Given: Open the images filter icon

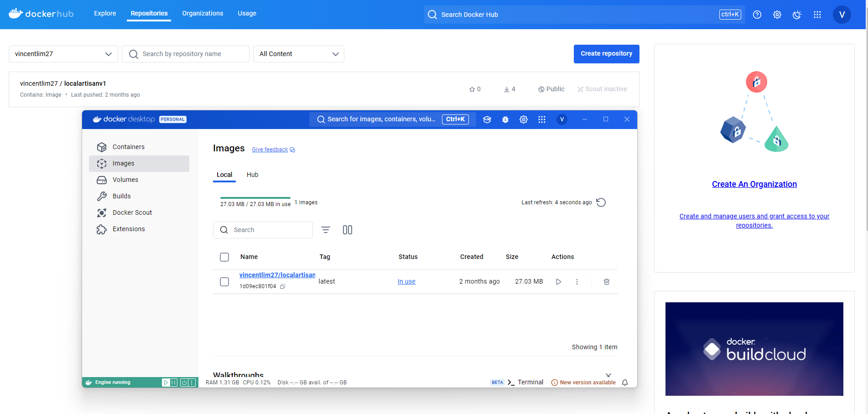Looking at the screenshot, I should pyautogui.click(x=326, y=230).
